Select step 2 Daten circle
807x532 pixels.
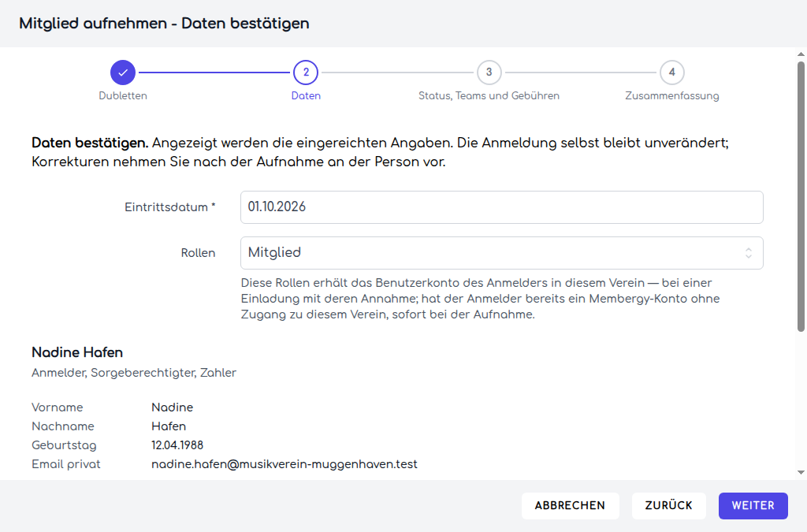coord(306,73)
